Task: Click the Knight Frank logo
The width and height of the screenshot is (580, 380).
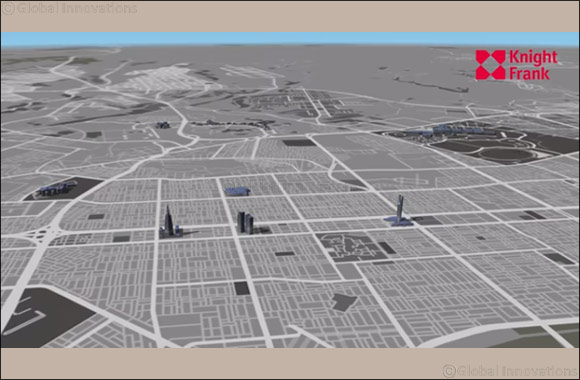Action: click(516, 65)
